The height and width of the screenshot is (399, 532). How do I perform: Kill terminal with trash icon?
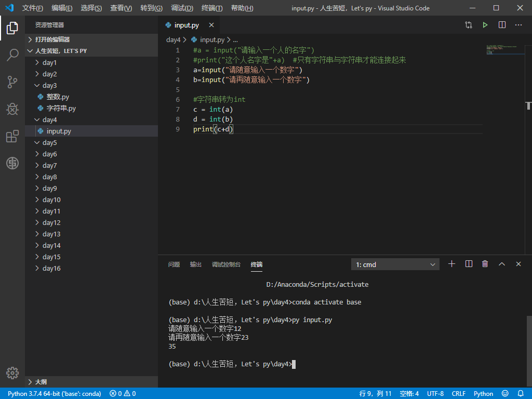tap(485, 264)
